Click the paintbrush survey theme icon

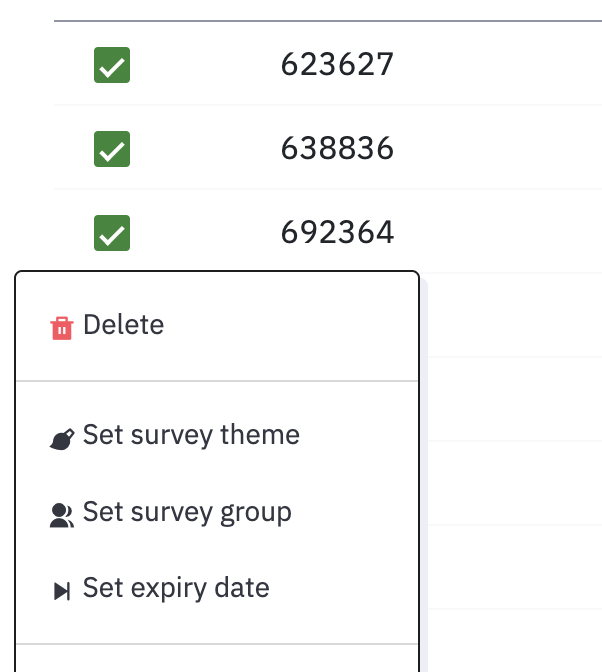(x=62, y=439)
